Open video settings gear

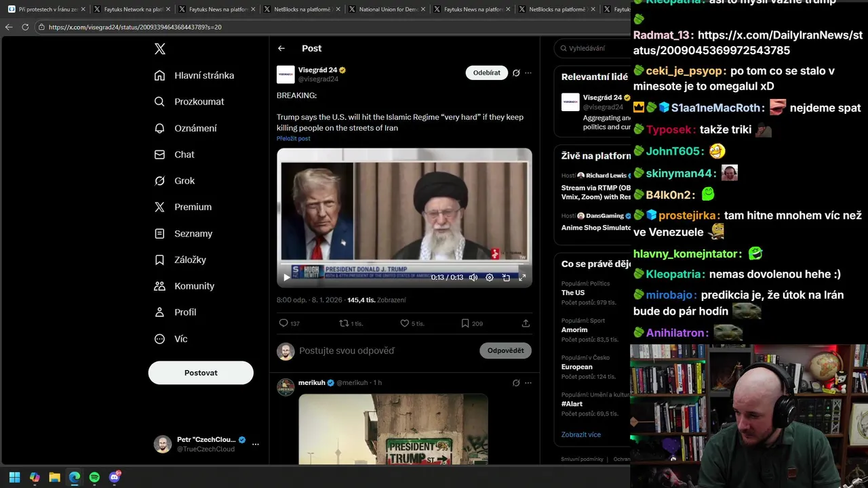[x=490, y=277]
